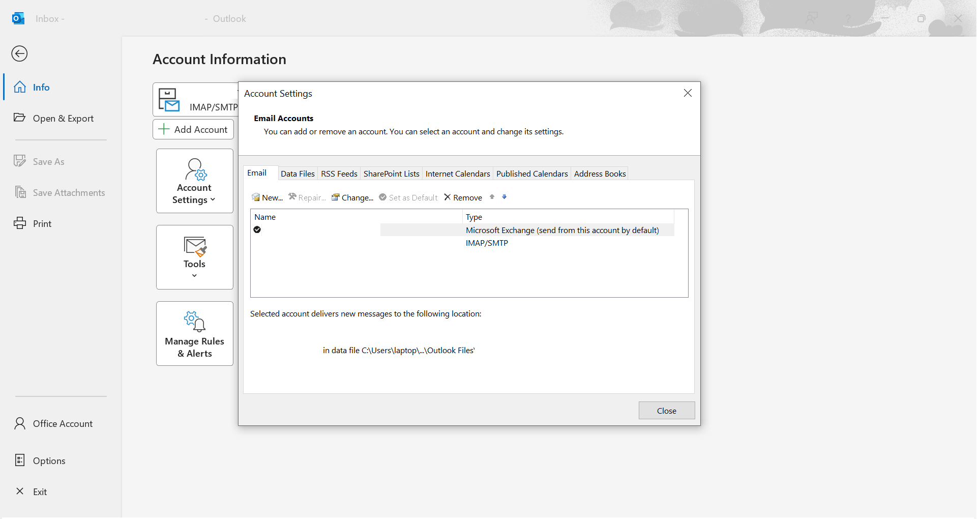
Task: Click the Outlook app icon in title bar
Action: tap(18, 19)
